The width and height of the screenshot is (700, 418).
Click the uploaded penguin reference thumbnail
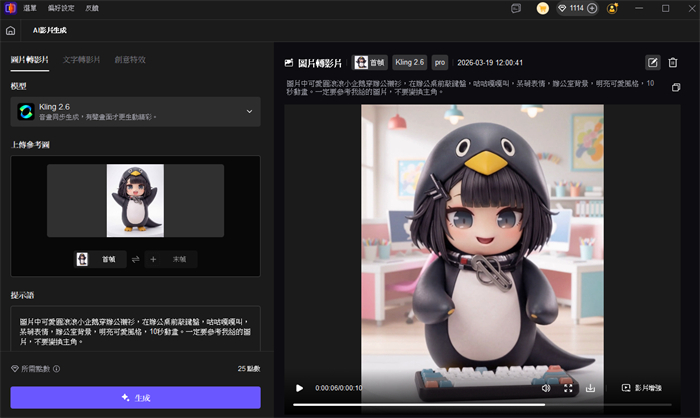[x=135, y=201]
